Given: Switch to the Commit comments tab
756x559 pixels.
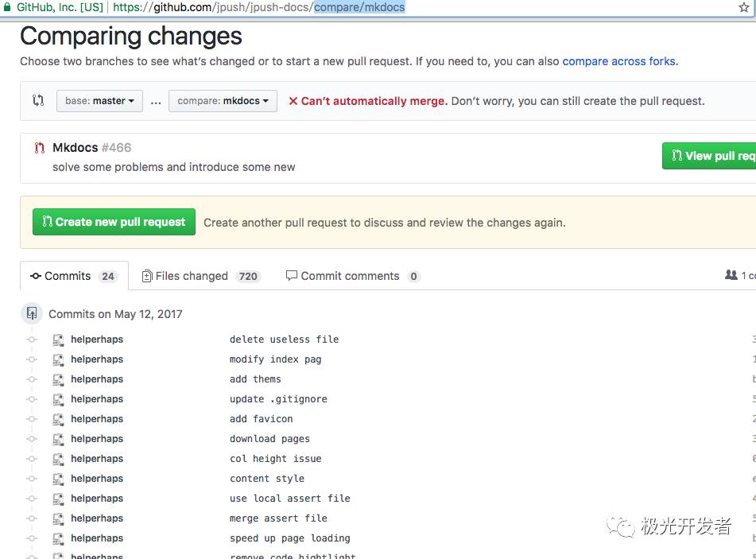Looking at the screenshot, I should (x=353, y=276).
